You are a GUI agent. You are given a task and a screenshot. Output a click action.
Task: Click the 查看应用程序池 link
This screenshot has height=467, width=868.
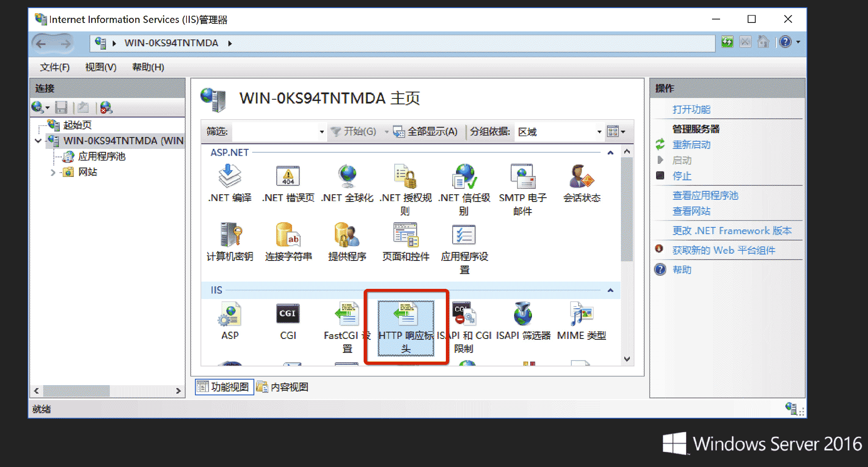point(705,196)
